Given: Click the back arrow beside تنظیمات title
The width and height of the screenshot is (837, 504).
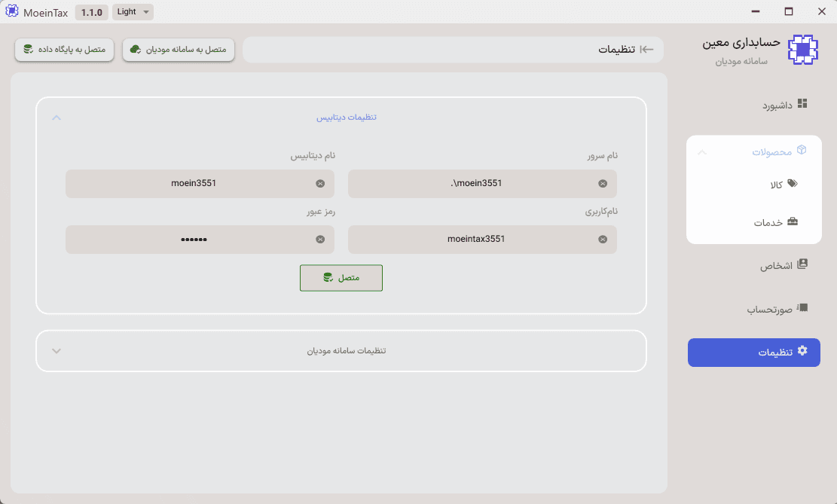Looking at the screenshot, I should (x=646, y=50).
